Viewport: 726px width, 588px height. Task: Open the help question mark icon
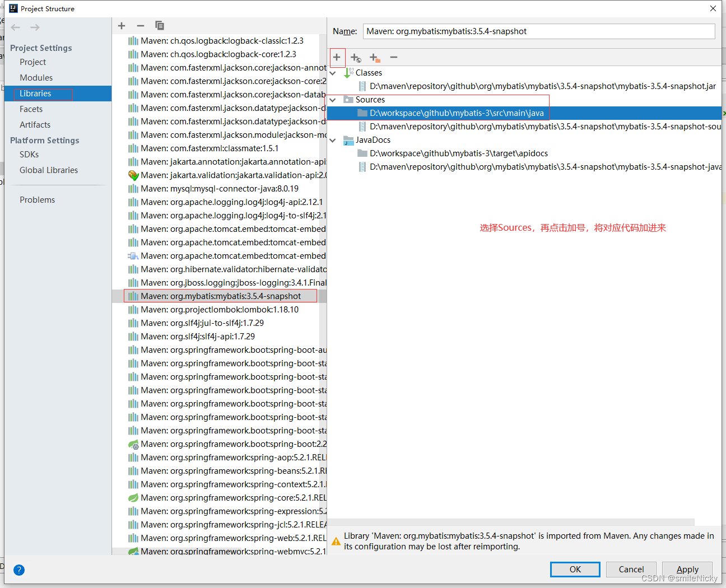(19, 570)
